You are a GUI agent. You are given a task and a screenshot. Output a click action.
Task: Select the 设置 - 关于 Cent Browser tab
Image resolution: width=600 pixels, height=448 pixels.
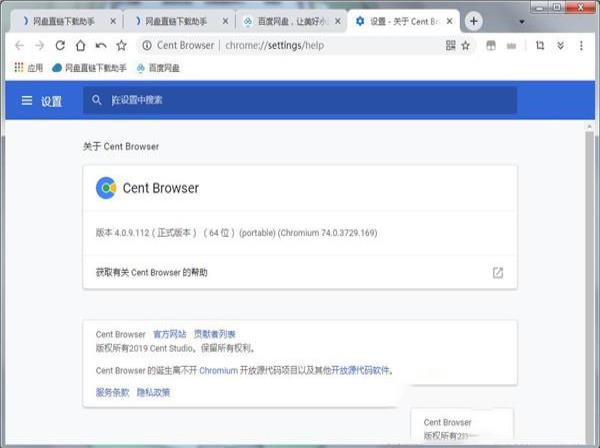(404, 21)
